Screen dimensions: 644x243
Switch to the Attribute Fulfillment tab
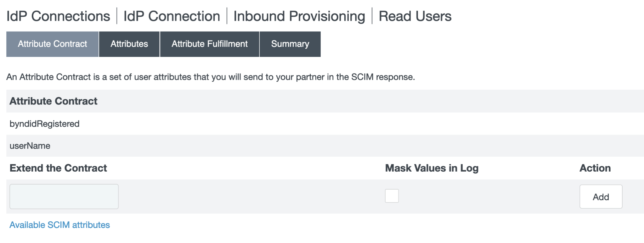tap(209, 44)
